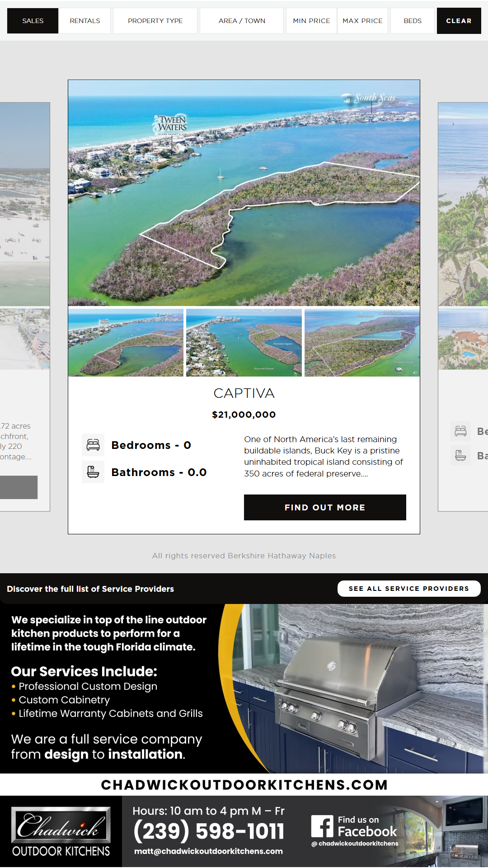Click the bathtub icon on the right card

coord(460,455)
